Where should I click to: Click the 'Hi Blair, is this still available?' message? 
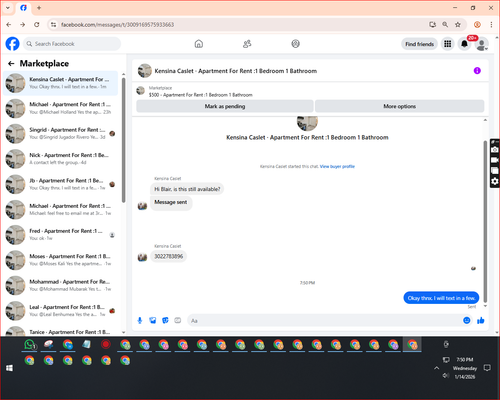click(187, 189)
